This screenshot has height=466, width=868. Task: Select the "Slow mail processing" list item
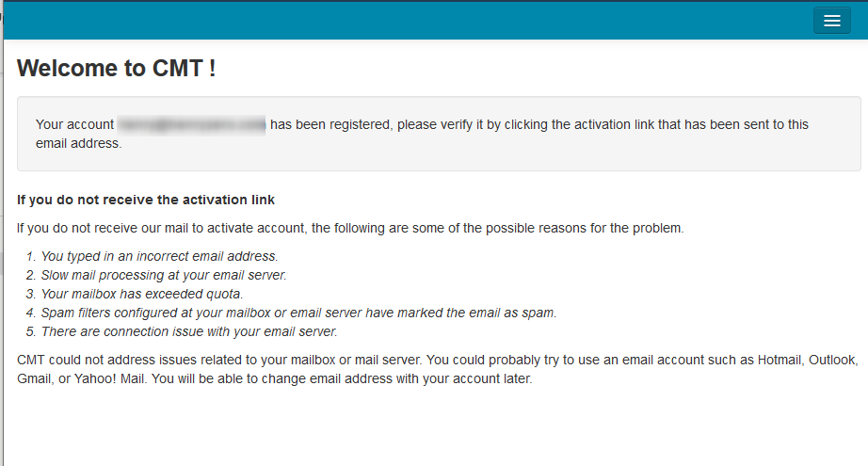(163, 275)
